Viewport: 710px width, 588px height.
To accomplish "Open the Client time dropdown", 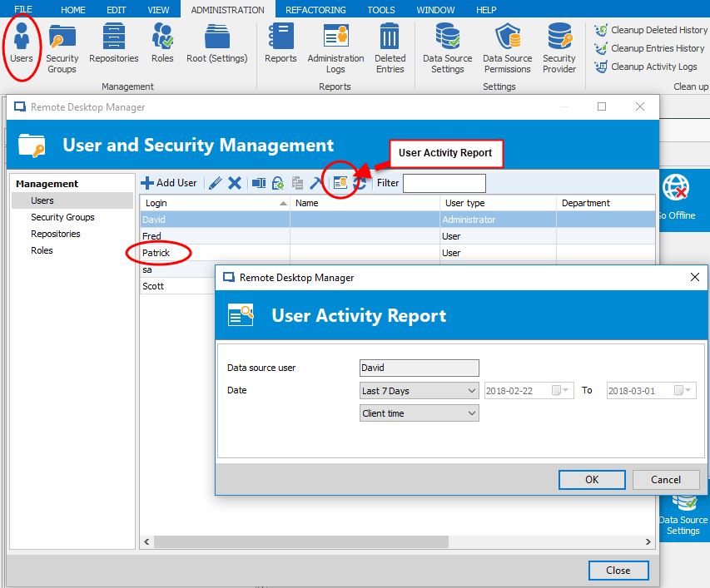I will pyautogui.click(x=420, y=413).
